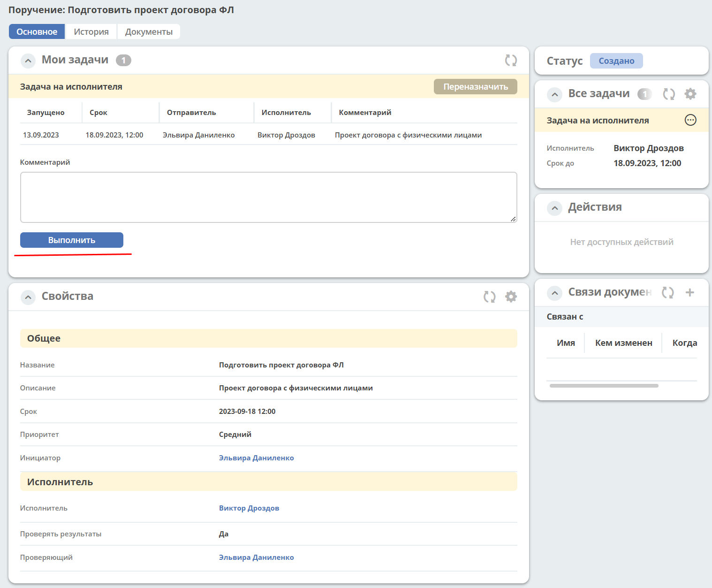
Task: Open Исполнитель link Виктор Дроздов
Action: (x=249, y=508)
